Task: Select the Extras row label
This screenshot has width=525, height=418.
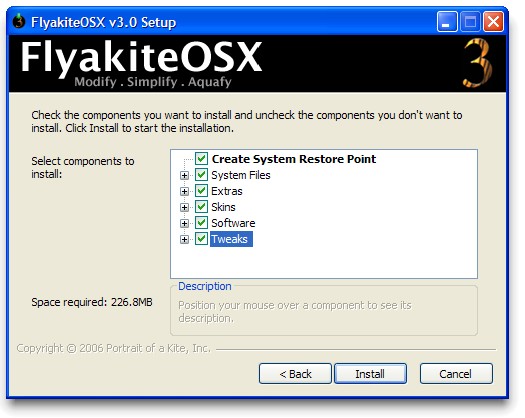Action: coord(227,191)
